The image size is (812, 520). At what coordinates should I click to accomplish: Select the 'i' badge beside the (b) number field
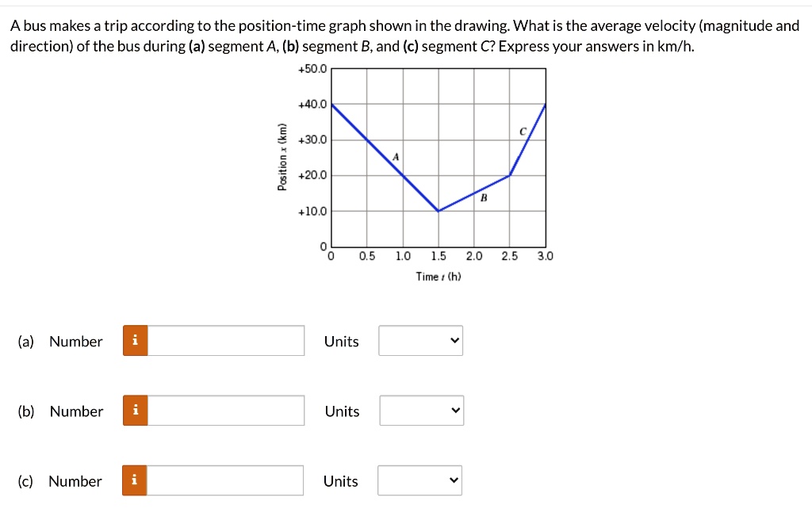tap(134, 411)
